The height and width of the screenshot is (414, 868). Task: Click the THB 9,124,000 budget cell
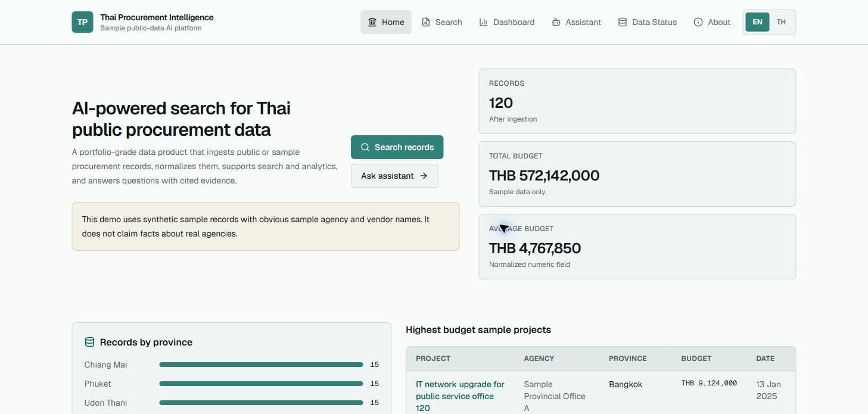point(709,383)
